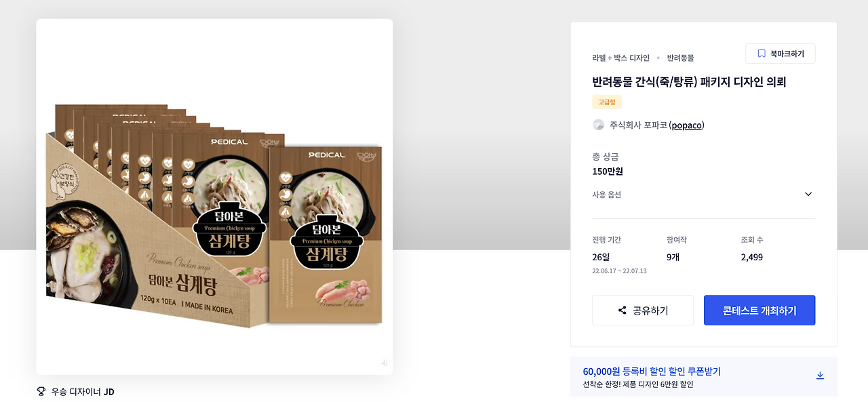The image size is (868, 402).
Task: Expand the 사용 옵션 chevron arrow
Action: pyautogui.click(x=808, y=195)
